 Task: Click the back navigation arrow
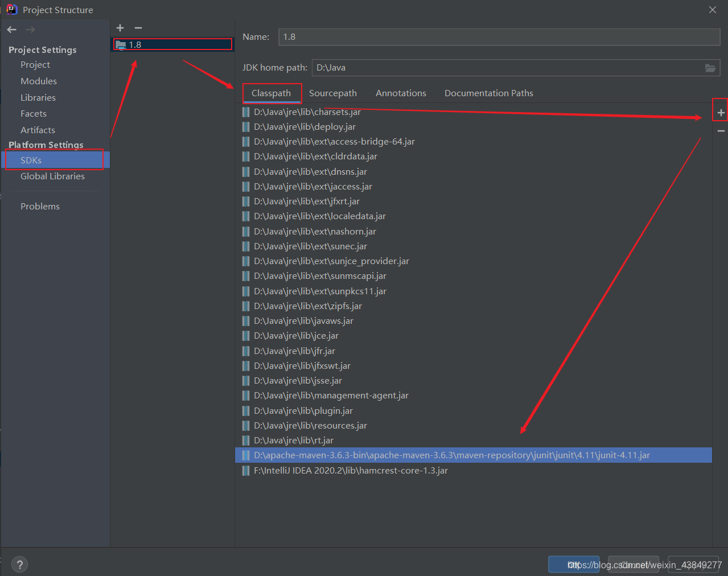point(12,30)
